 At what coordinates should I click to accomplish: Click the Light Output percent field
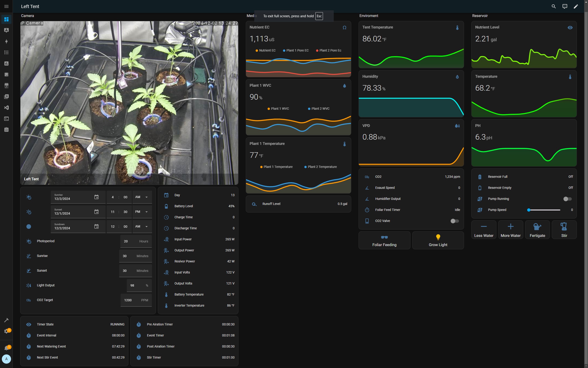click(x=139, y=285)
